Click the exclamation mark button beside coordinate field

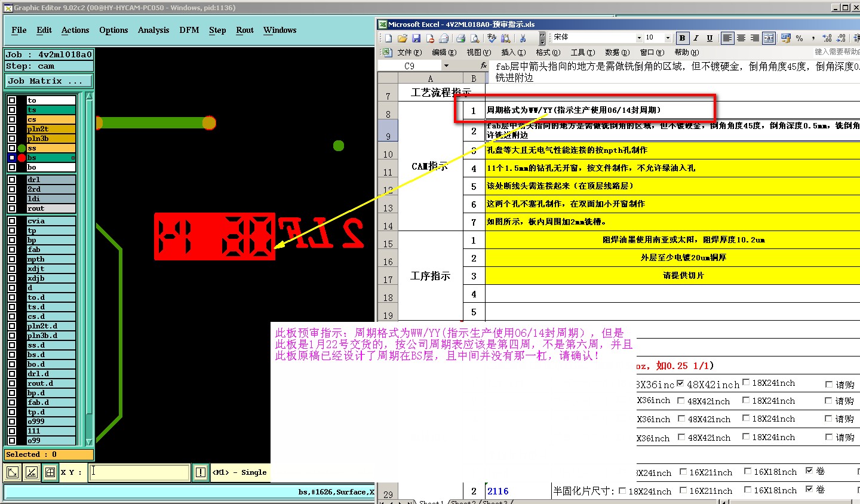201,472
